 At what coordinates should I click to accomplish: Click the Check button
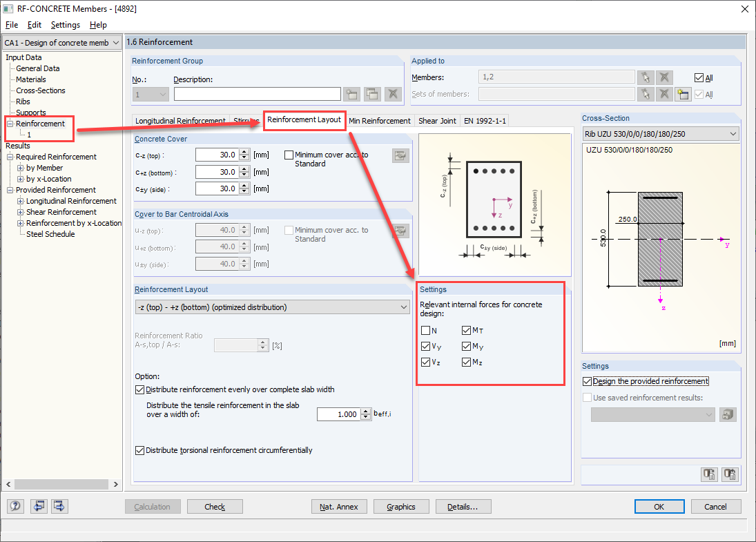point(215,507)
